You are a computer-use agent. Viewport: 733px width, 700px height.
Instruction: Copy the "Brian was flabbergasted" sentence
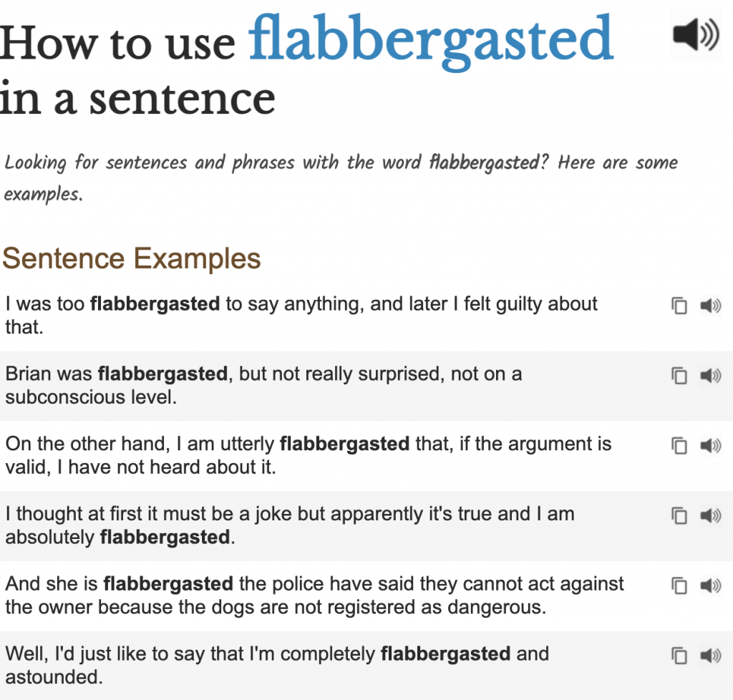(679, 375)
